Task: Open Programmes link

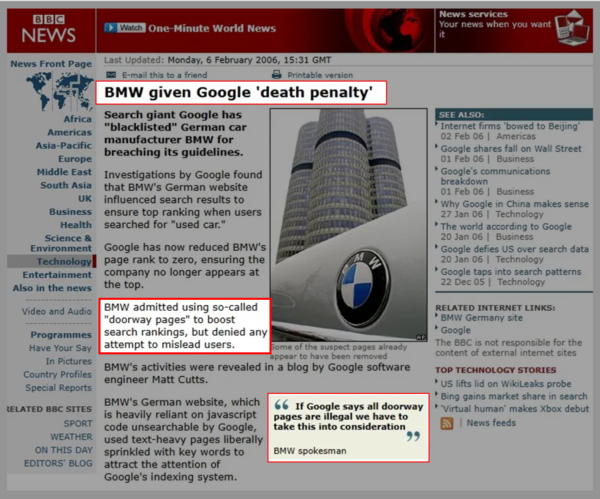Action: point(61,335)
